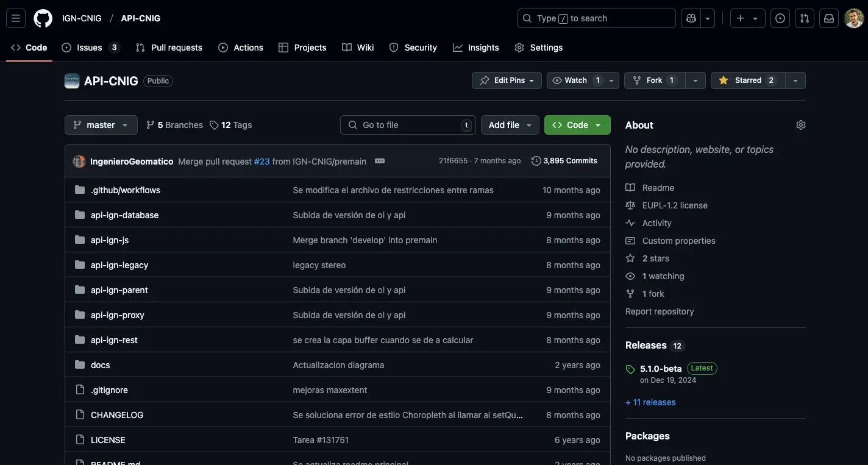
Task: Open the pull requests icon in the header
Action: tap(805, 18)
